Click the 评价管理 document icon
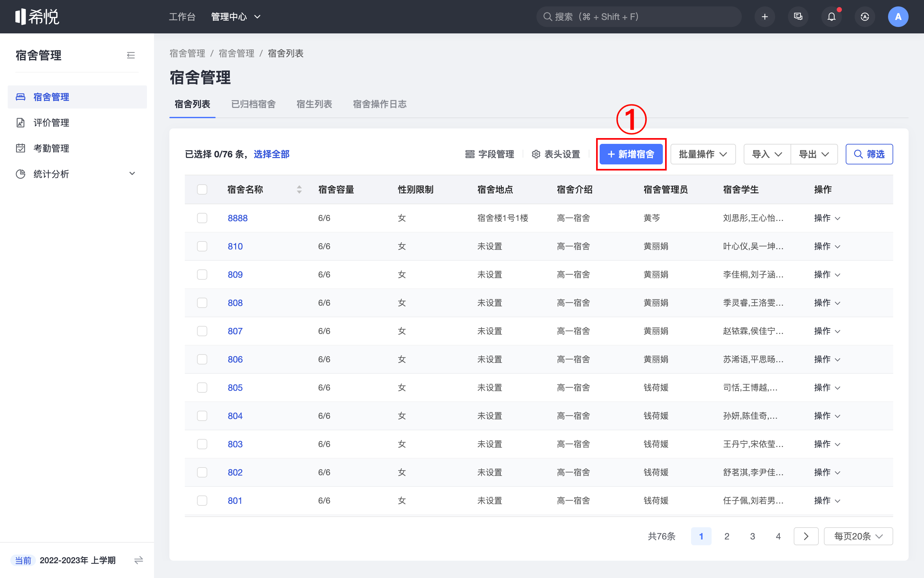Image resolution: width=924 pixels, height=578 pixels. point(21,123)
